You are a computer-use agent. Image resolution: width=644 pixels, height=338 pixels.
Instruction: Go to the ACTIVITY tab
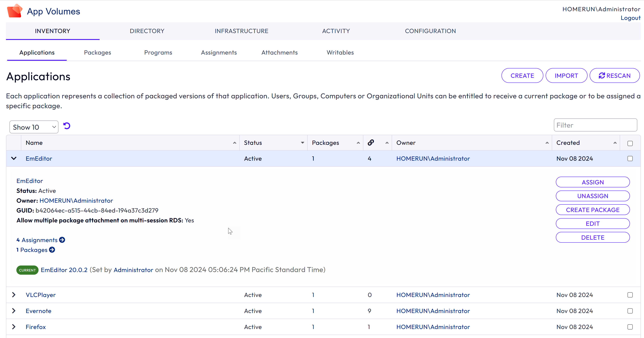pos(336,31)
